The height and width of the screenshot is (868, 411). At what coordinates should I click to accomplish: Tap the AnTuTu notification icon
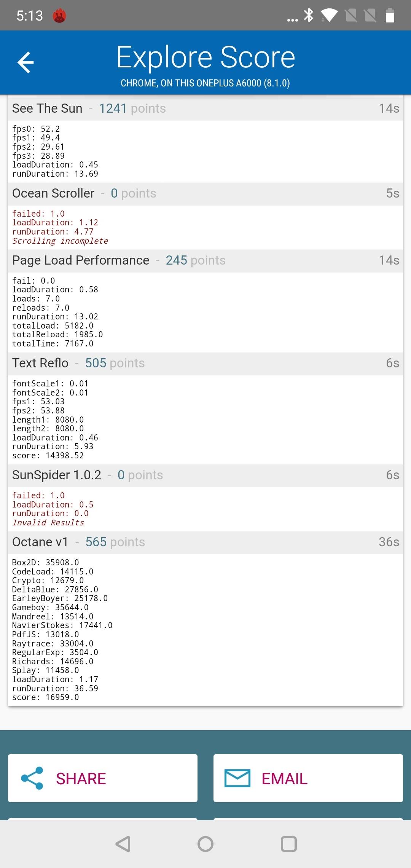pos(59,16)
